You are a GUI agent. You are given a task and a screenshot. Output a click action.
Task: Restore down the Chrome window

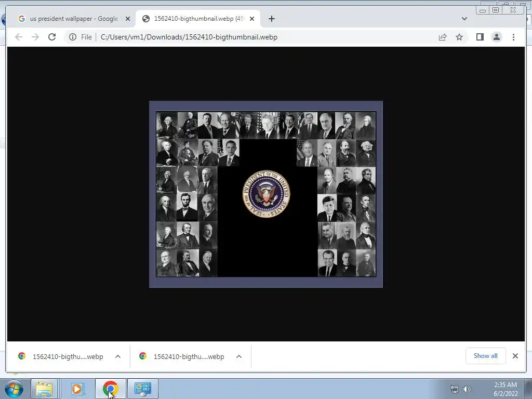coord(496,10)
